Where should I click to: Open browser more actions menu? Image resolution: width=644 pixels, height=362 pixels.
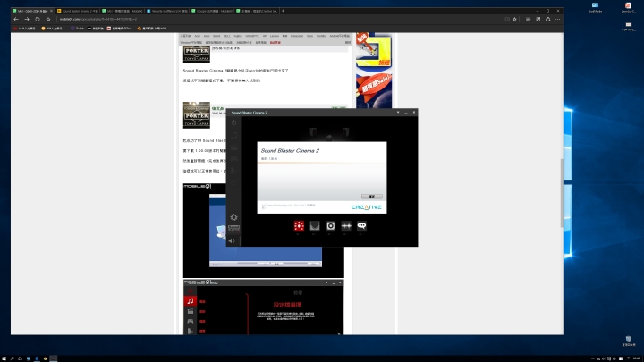click(558, 20)
